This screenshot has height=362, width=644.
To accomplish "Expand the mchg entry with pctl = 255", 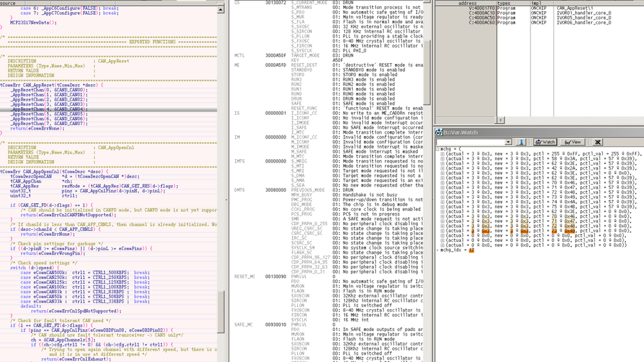I will (442, 154).
